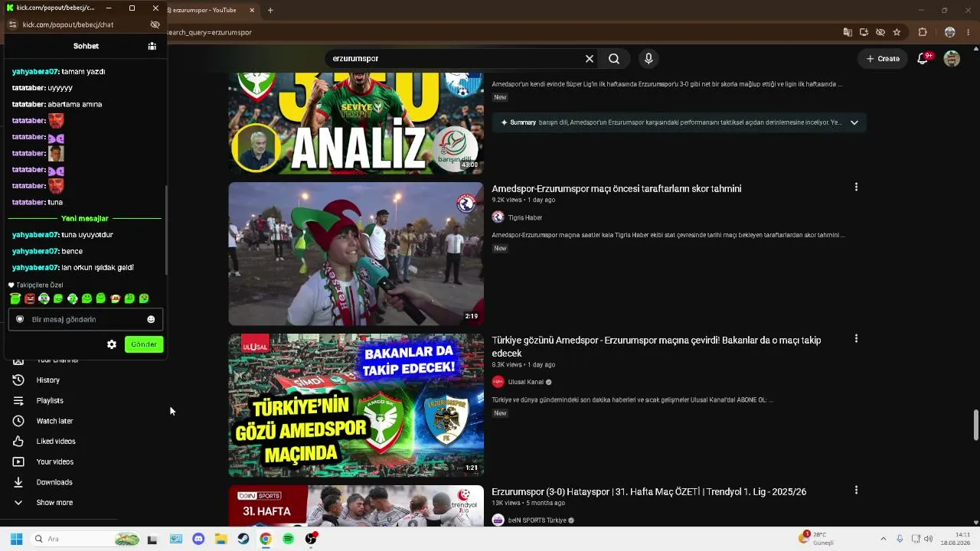980x551 pixels.
Task: Open options menu for Türkiye gözünü Amedspor video
Action: [856, 339]
